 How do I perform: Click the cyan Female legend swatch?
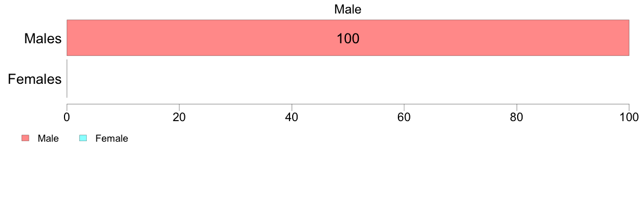[82, 138]
